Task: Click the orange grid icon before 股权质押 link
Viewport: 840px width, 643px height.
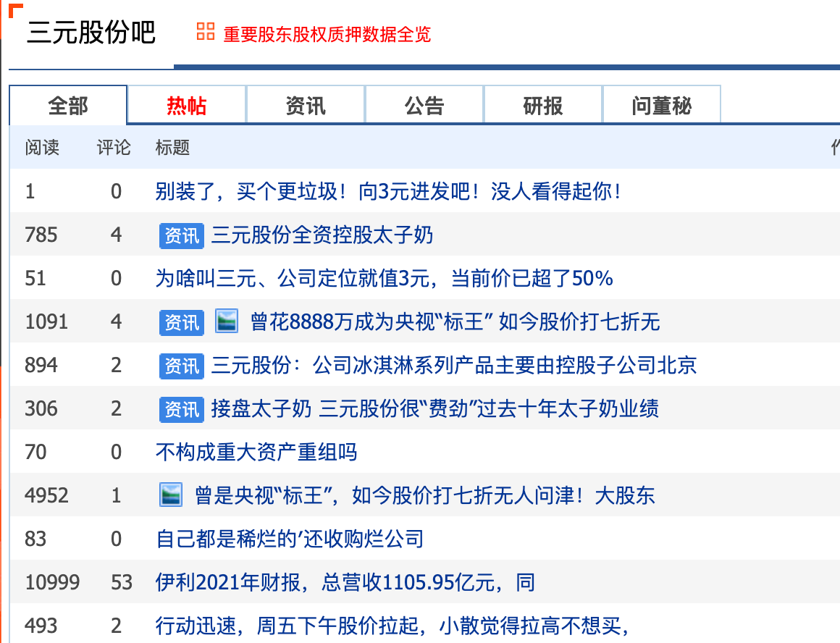Action: pyautogui.click(x=204, y=32)
